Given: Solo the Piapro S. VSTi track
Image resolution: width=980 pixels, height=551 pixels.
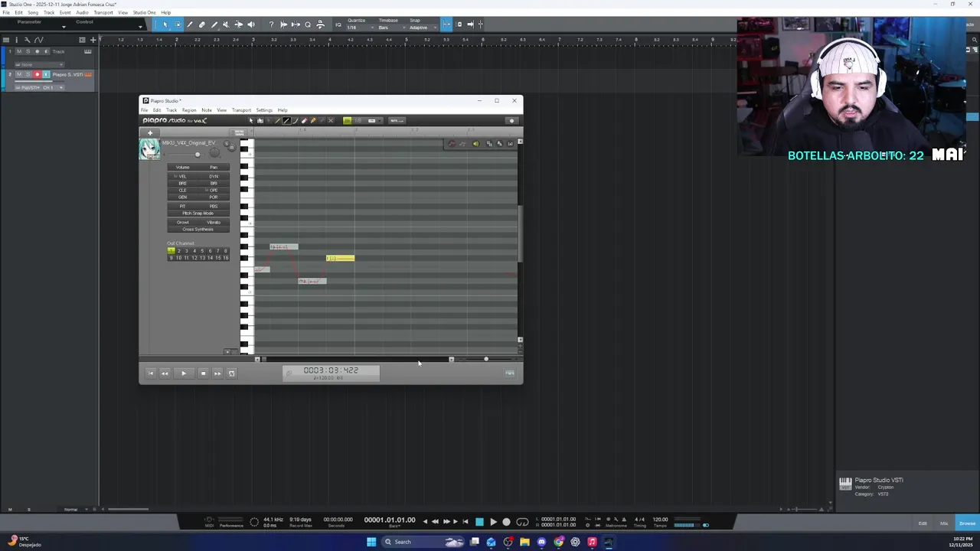Looking at the screenshot, I should pyautogui.click(x=28, y=74).
